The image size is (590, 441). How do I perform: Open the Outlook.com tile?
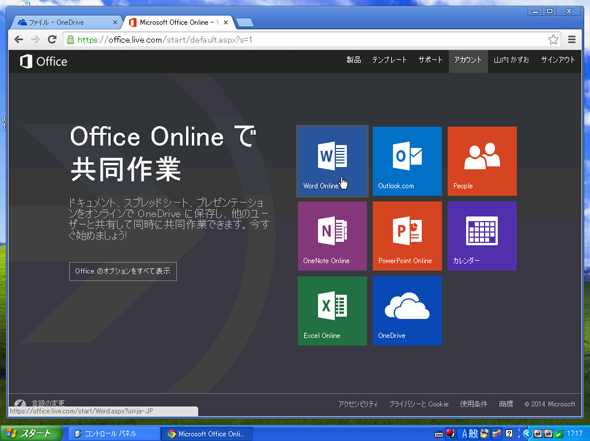point(407,161)
